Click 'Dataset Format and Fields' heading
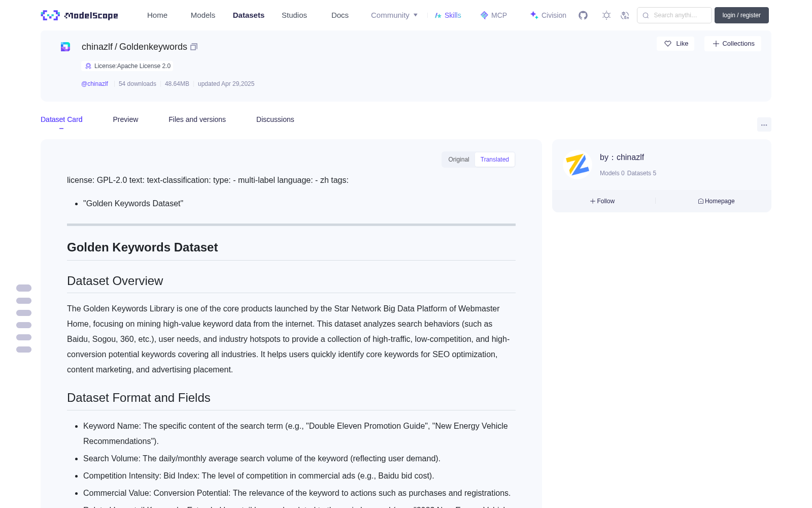Image resolution: width=812 pixels, height=508 pixels. [x=139, y=398]
